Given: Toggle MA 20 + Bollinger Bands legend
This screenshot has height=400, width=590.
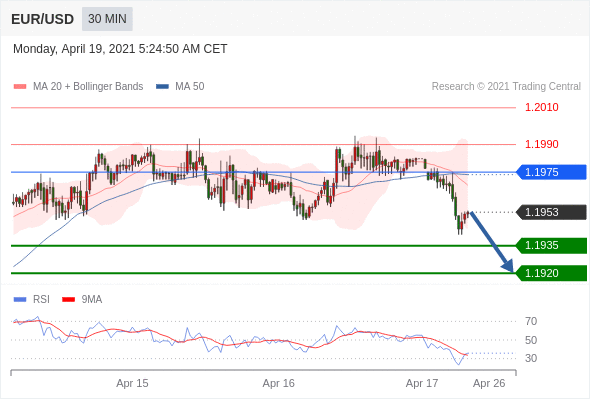Looking at the screenshot, I should (x=78, y=87).
